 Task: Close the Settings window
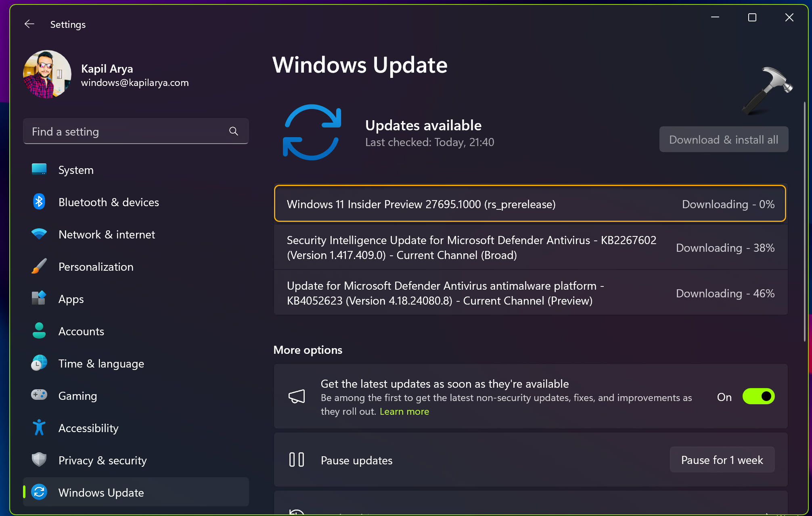[x=789, y=17]
